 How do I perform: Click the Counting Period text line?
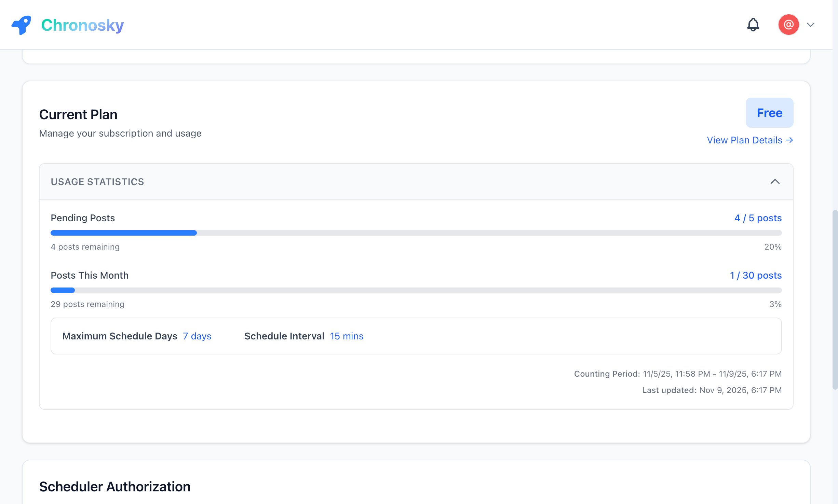click(x=678, y=374)
